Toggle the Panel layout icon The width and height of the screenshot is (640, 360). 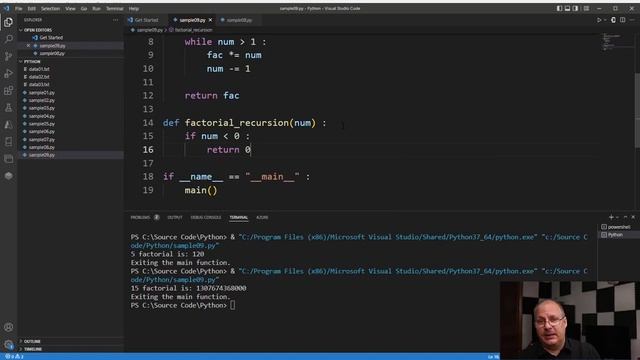(567, 8)
